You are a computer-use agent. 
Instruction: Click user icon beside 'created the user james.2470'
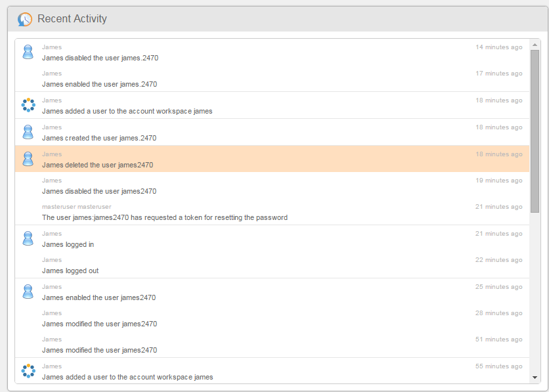pyautogui.click(x=28, y=132)
